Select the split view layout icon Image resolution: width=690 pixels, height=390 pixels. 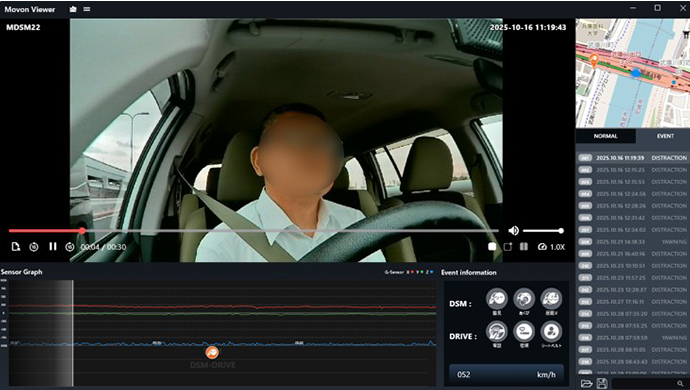tap(524, 247)
